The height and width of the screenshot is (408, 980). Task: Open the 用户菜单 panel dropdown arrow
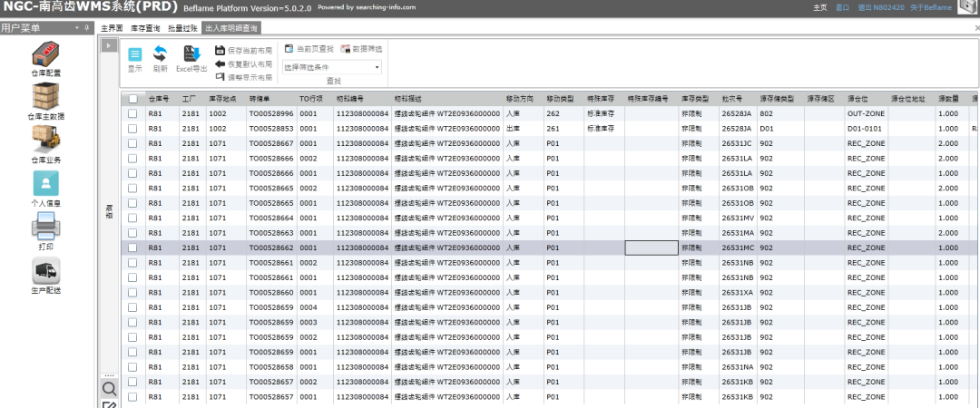pos(77,28)
